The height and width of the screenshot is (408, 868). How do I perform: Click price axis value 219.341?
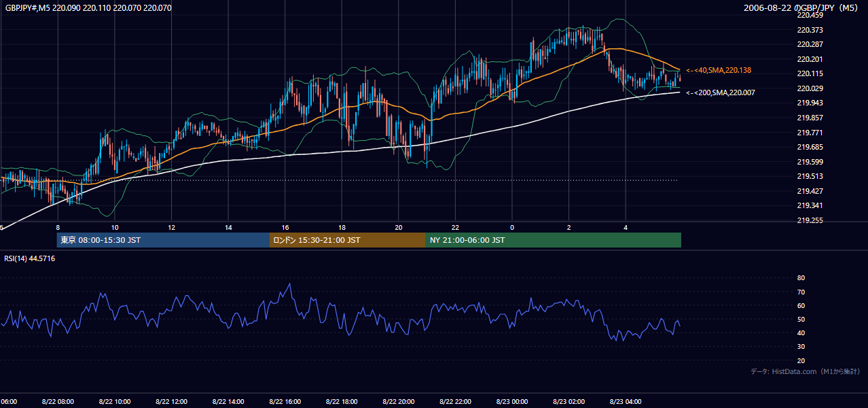pyautogui.click(x=810, y=205)
